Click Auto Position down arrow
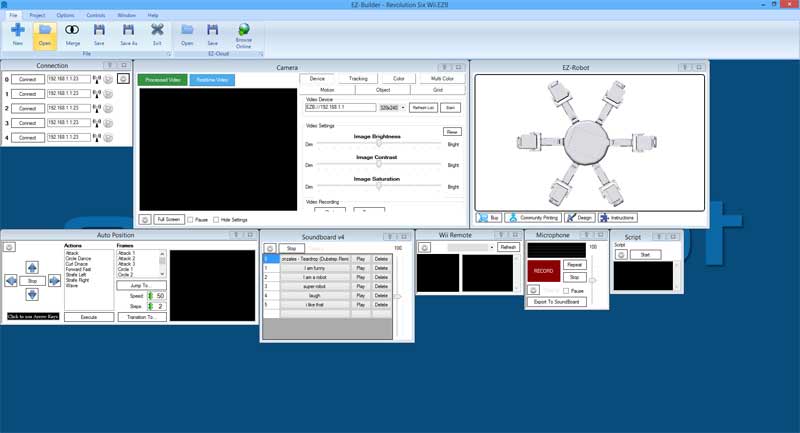The image size is (800, 433). coord(32,294)
